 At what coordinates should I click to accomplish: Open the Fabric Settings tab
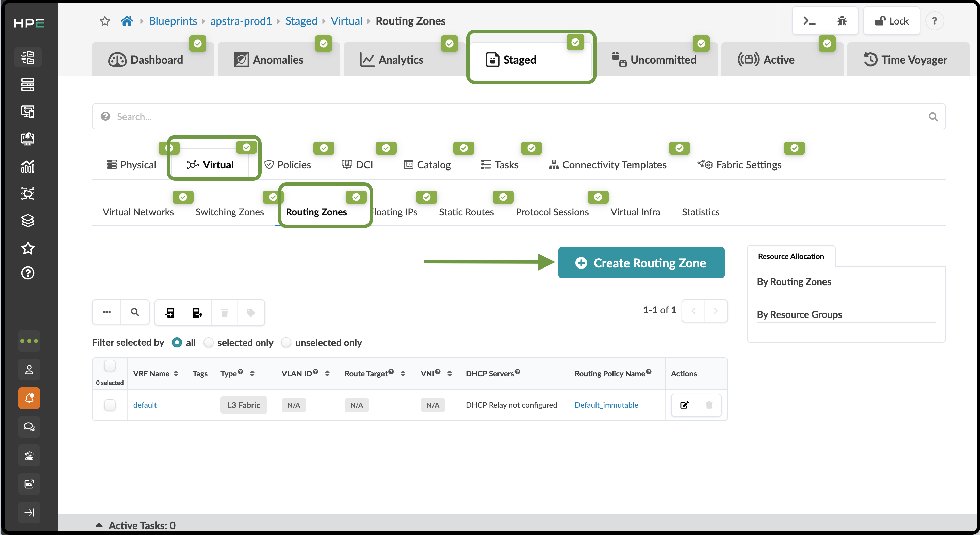tap(739, 165)
